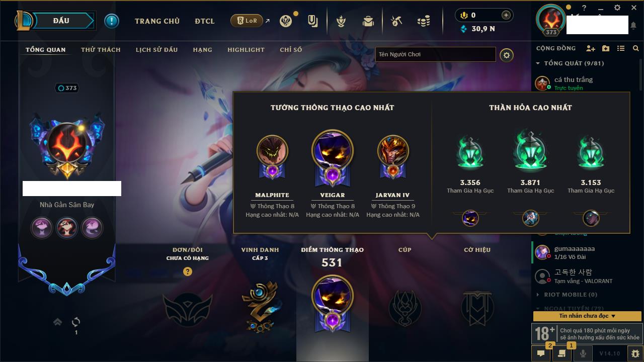
Task: Open profile search settings gear
Action: (507, 55)
